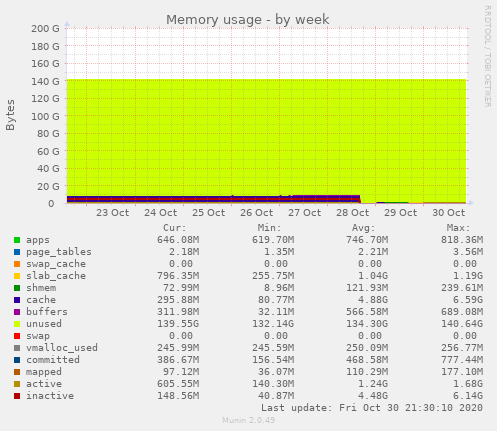Click the inactive legend label
Screen dimensions: 497x431
click(x=50, y=396)
